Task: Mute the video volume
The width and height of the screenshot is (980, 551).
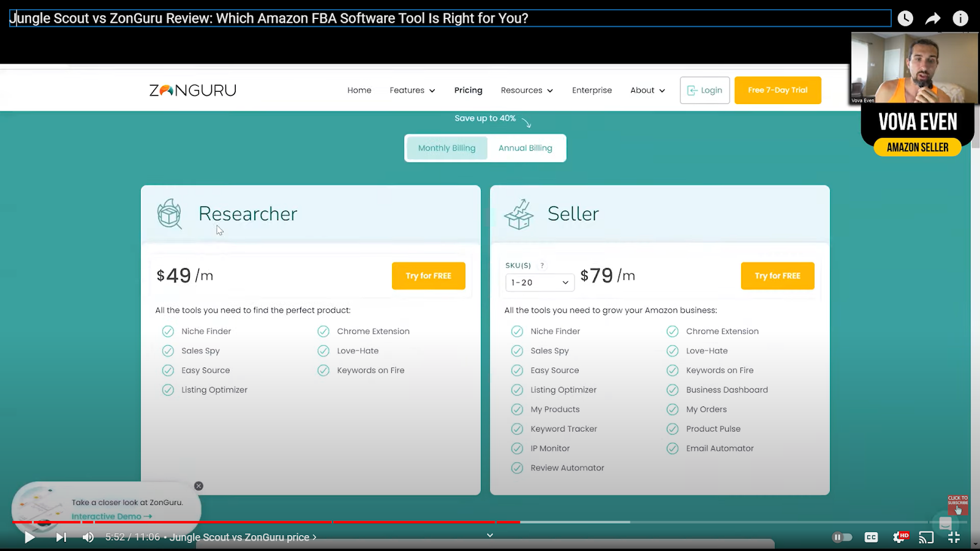Action: pyautogui.click(x=88, y=538)
